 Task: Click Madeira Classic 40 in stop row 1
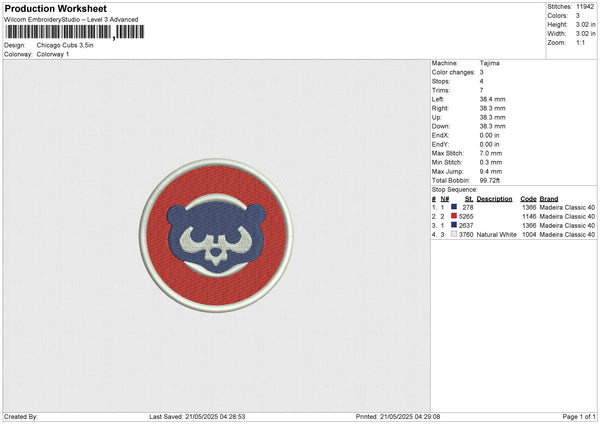point(567,207)
